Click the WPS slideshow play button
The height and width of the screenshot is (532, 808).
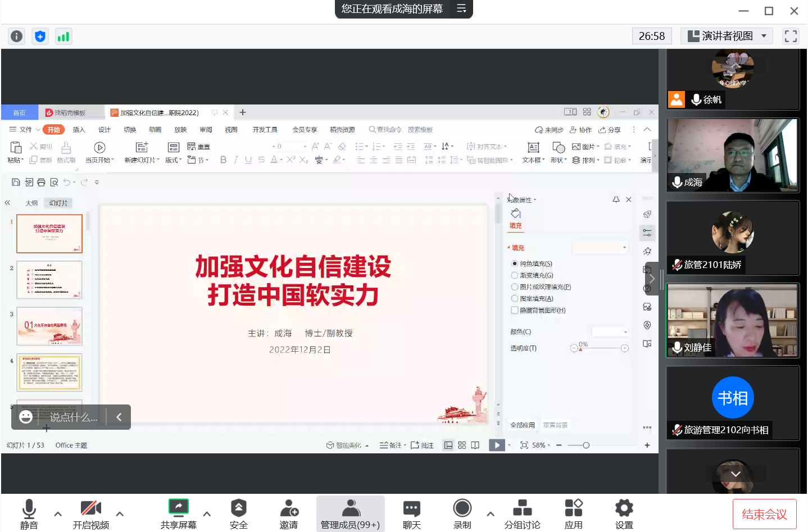(x=497, y=445)
